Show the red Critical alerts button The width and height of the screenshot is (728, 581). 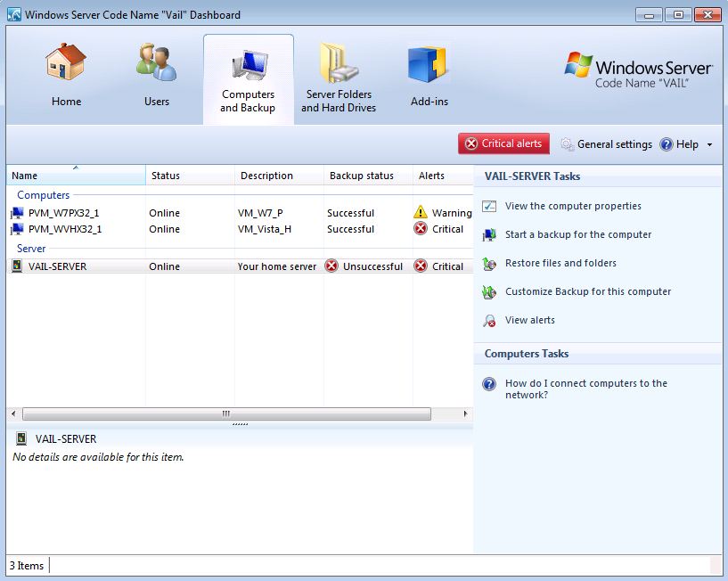(x=503, y=143)
